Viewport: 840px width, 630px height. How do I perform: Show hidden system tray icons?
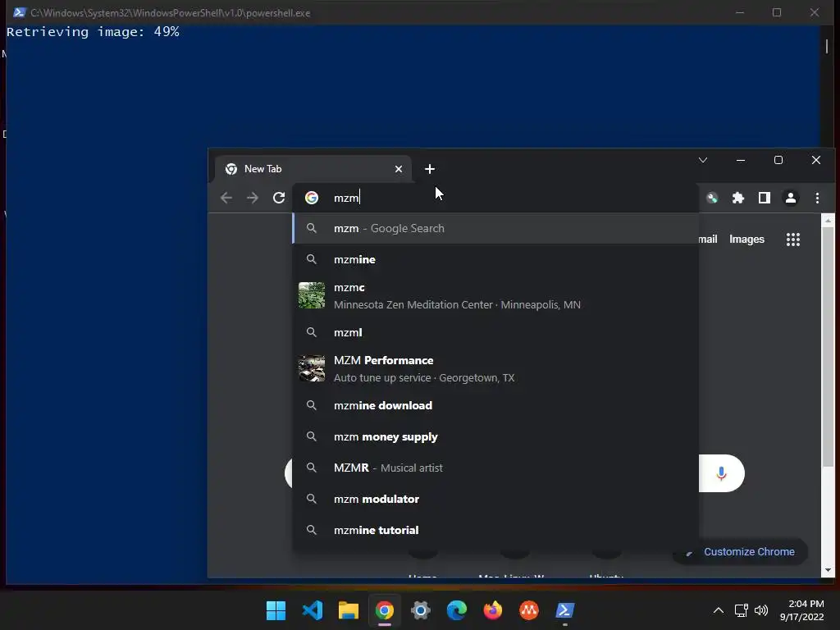click(719, 610)
